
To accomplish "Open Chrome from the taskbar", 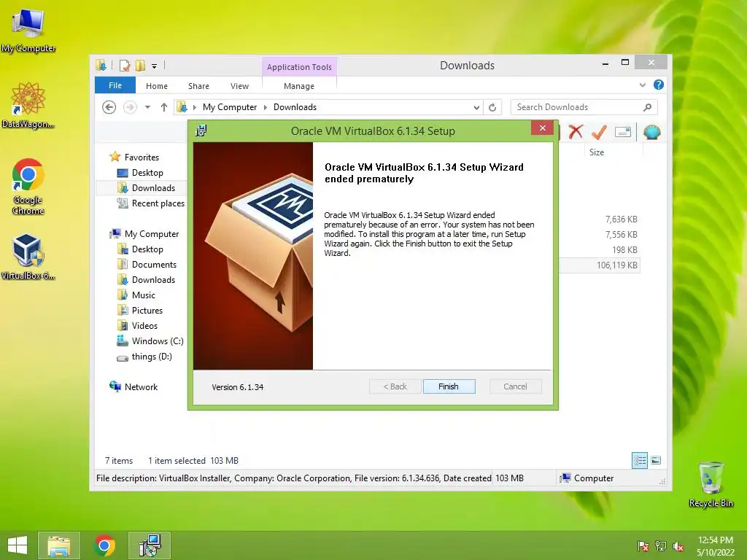I will [x=104, y=545].
